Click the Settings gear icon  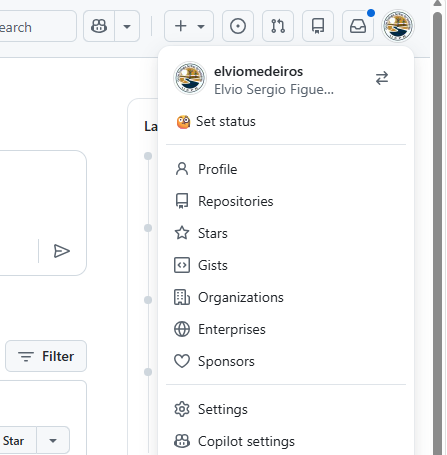point(182,409)
